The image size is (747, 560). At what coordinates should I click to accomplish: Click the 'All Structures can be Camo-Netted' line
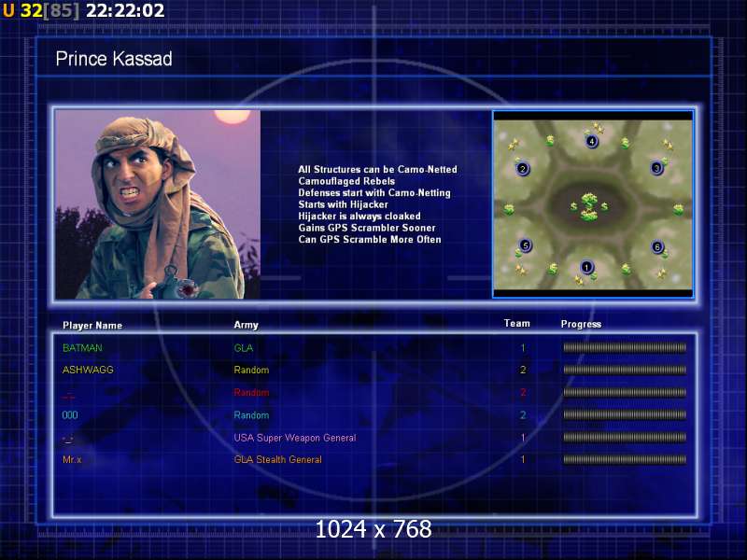377,169
